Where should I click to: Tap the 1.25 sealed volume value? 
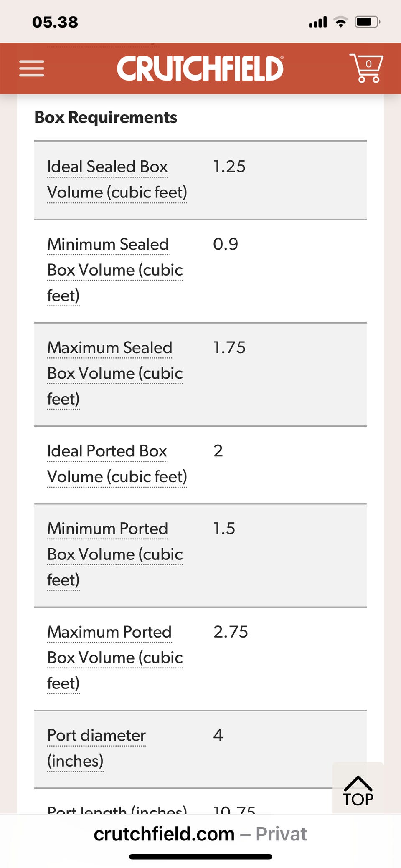coord(229,167)
